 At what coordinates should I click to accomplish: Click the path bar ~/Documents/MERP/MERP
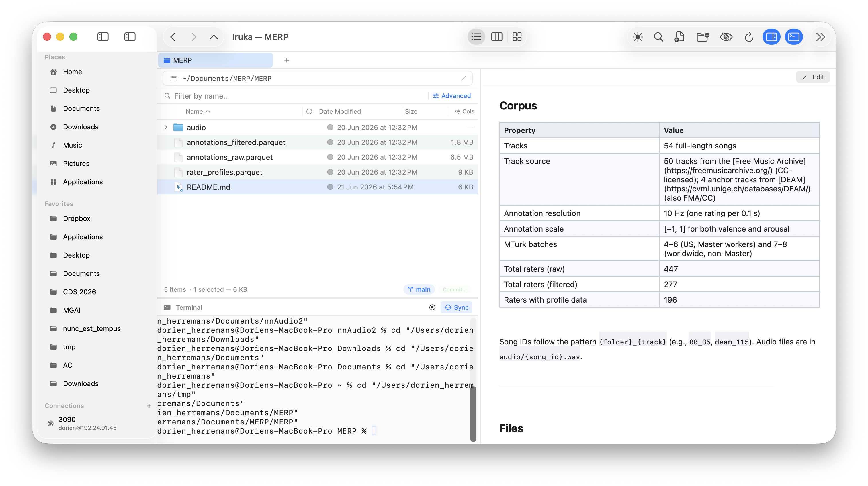pyautogui.click(x=317, y=79)
